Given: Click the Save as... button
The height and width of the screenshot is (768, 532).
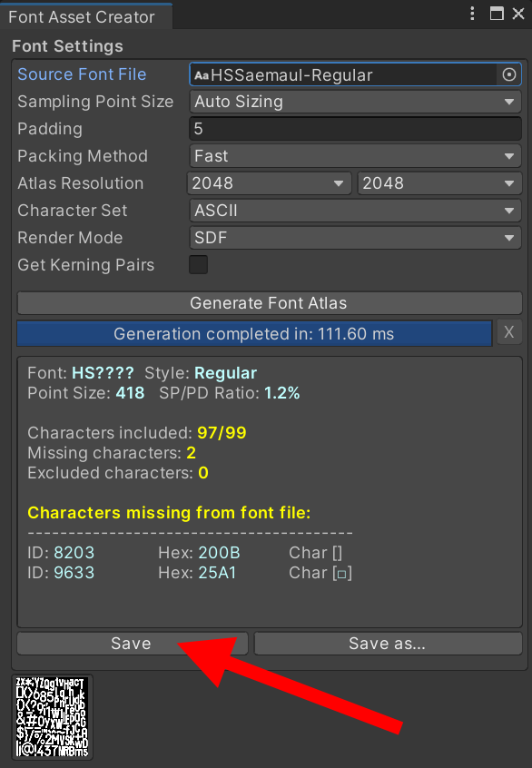Looking at the screenshot, I should pyautogui.click(x=388, y=644).
